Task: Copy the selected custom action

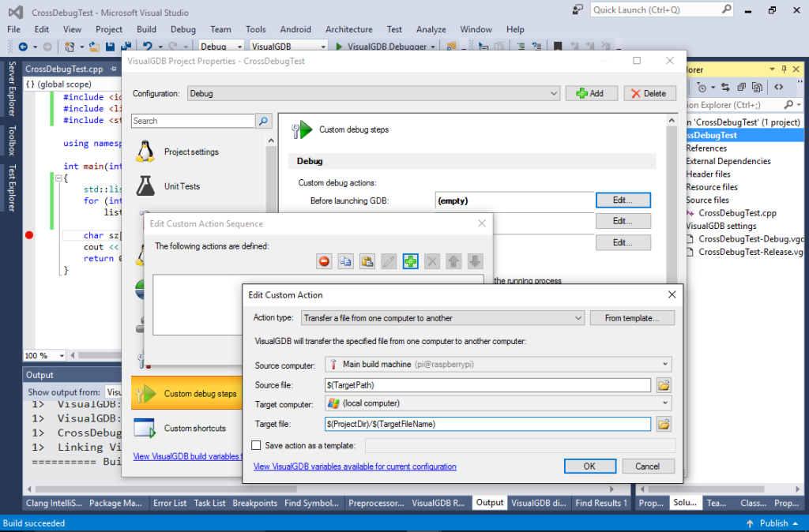Action: point(345,260)
